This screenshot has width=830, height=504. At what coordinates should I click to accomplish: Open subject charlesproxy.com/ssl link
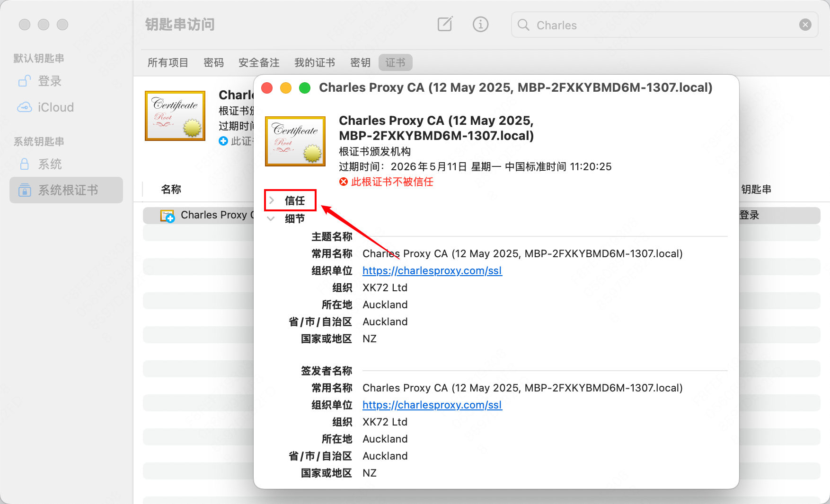[432, 270]
